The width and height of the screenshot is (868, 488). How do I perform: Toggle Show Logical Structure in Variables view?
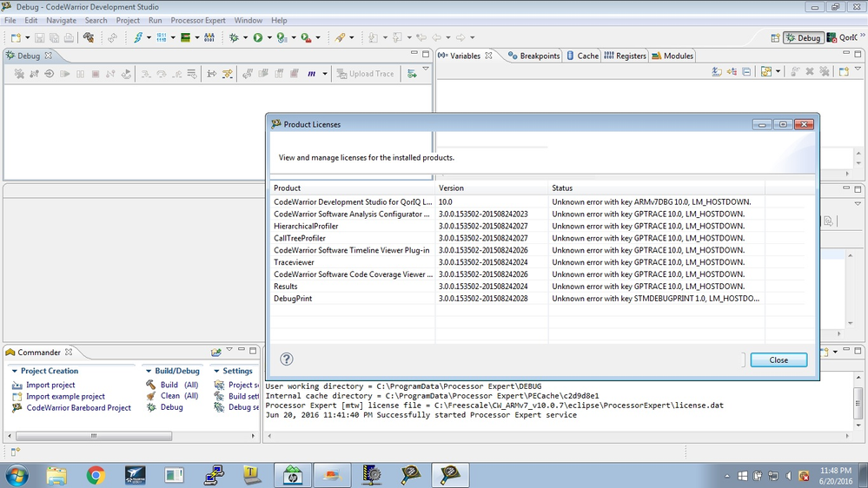coord(732,72)
